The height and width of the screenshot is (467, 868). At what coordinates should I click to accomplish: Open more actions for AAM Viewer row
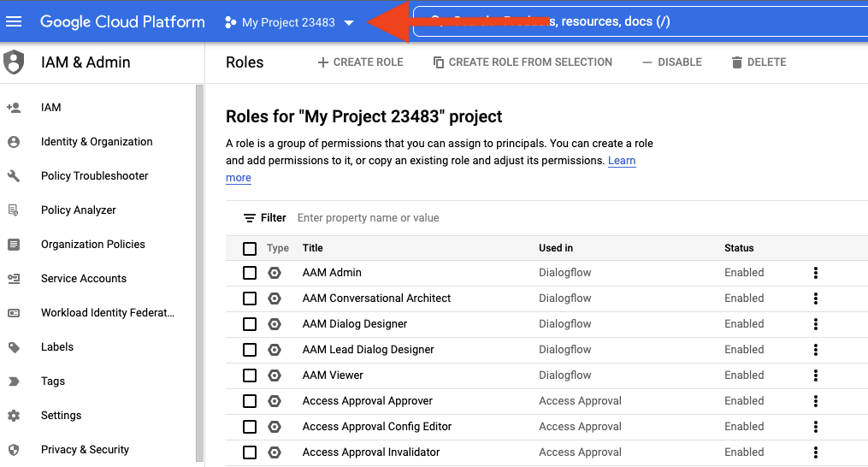click(x=816, y=375)
